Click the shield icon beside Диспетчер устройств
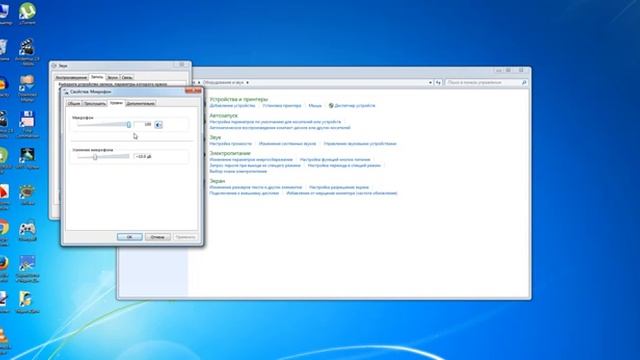Screen dimensions: 640x360 [331, 106]
